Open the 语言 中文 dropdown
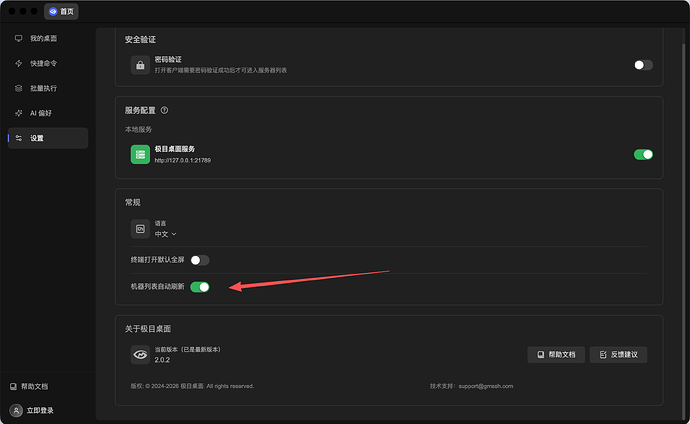690x424 pixels. pos(165,234)
